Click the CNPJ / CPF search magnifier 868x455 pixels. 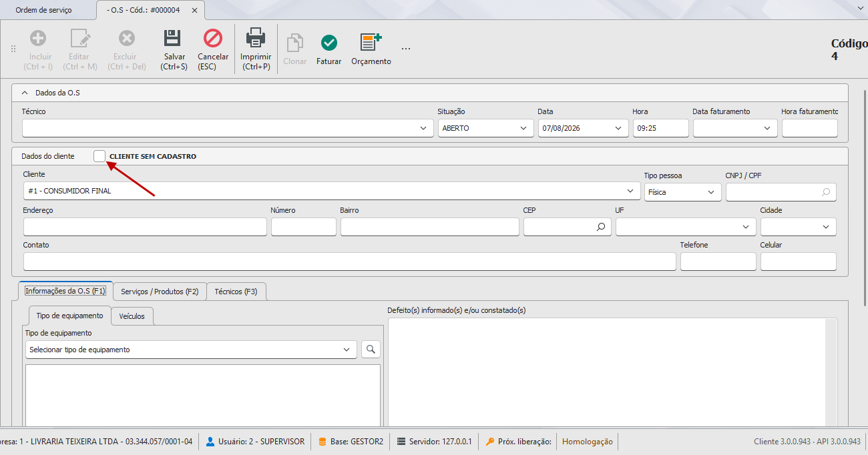(826, 192)
